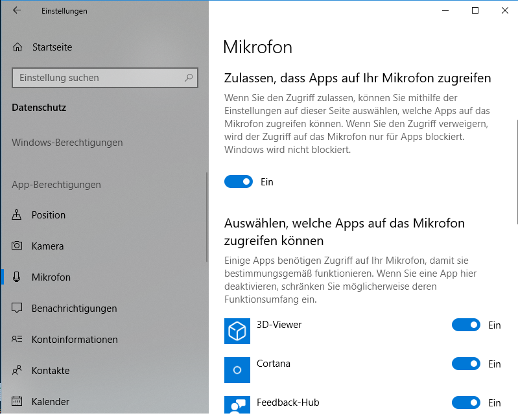The height and width of the screenshot is (420, 518).
Task: Click the 3D-Viewer app icon
Action: [237, 331]
